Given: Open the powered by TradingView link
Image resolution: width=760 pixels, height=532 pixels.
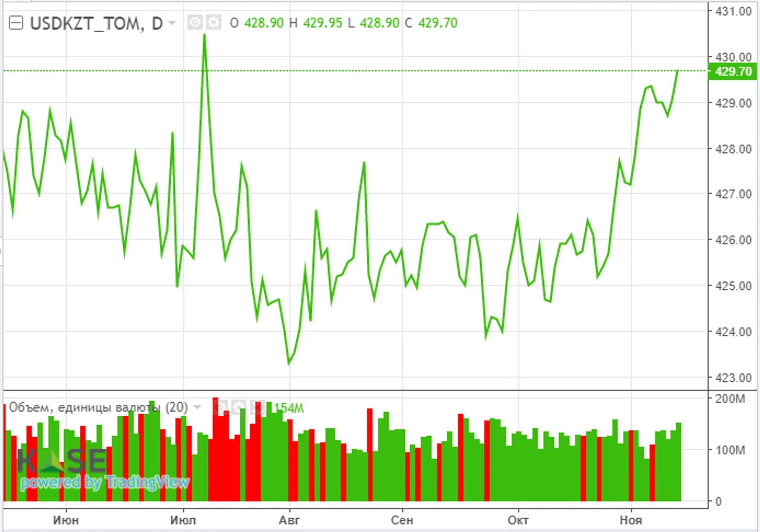Looking at the screenshot, I should click(x=105, y=482).
